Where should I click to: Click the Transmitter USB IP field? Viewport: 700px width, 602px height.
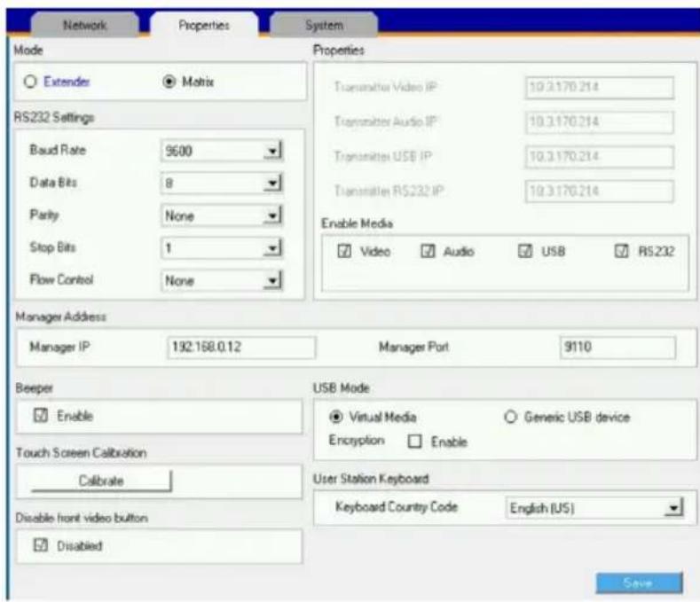point(600,157)
